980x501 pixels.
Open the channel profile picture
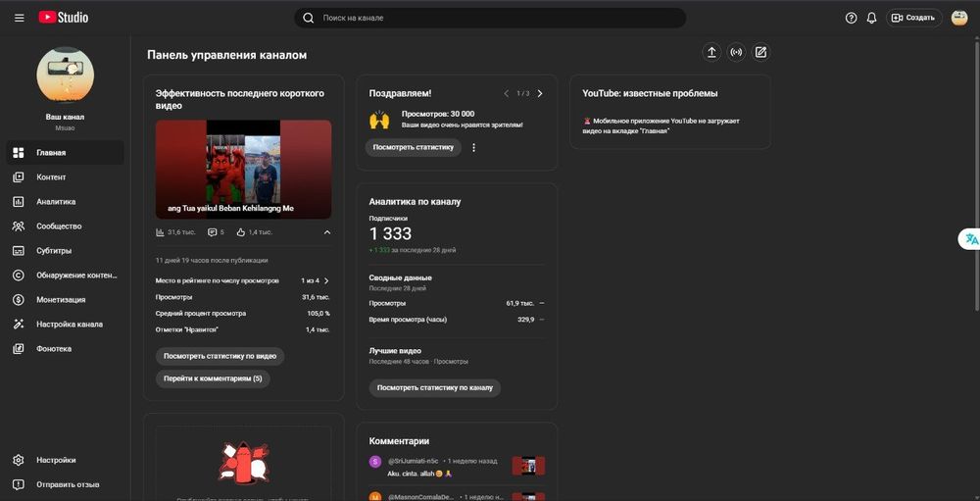[65, 75]
